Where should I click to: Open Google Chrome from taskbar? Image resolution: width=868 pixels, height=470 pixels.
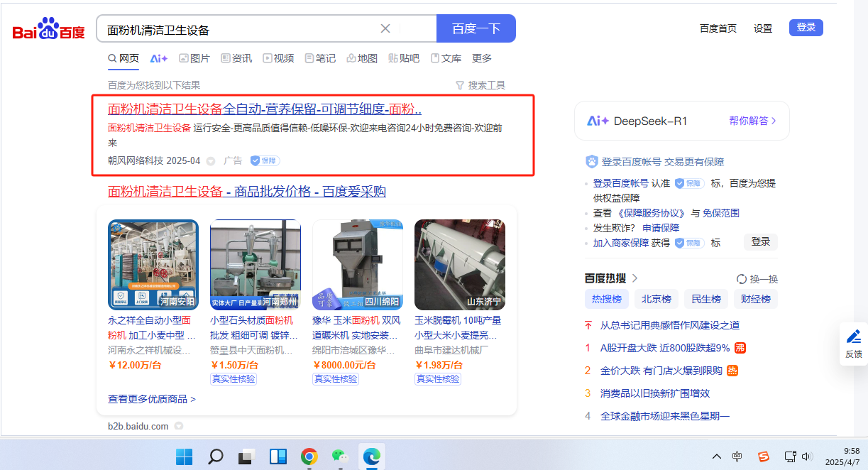coord(309,456)
